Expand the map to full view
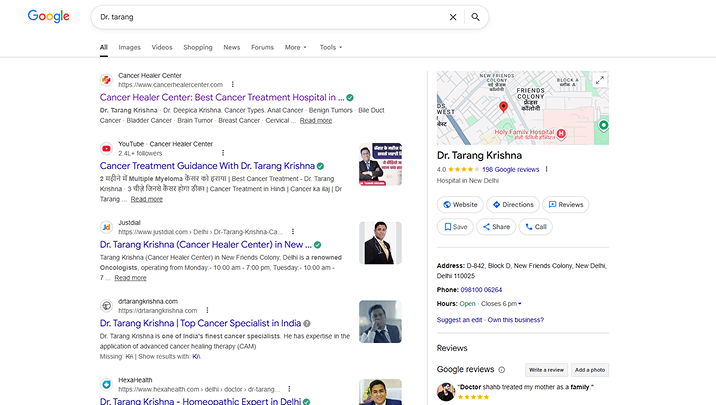This screenshot has width=716, height=405. 599,80
